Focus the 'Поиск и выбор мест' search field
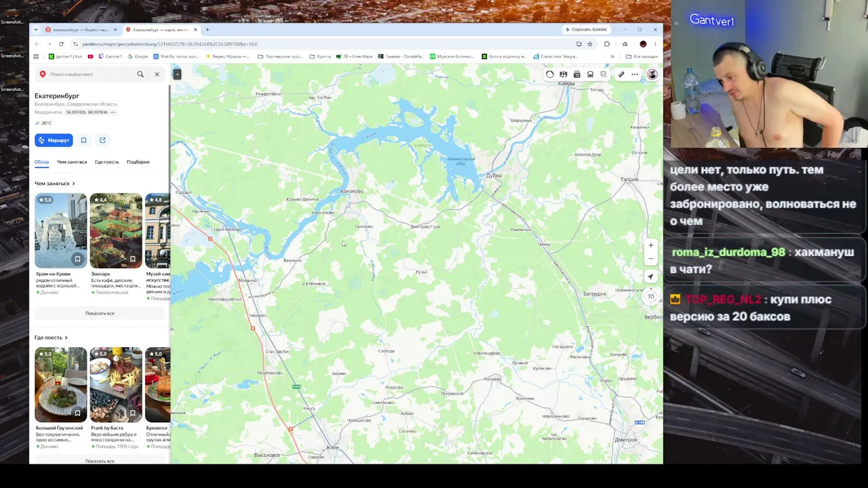Viewport: 868px width, 488px height. (91, 74)
